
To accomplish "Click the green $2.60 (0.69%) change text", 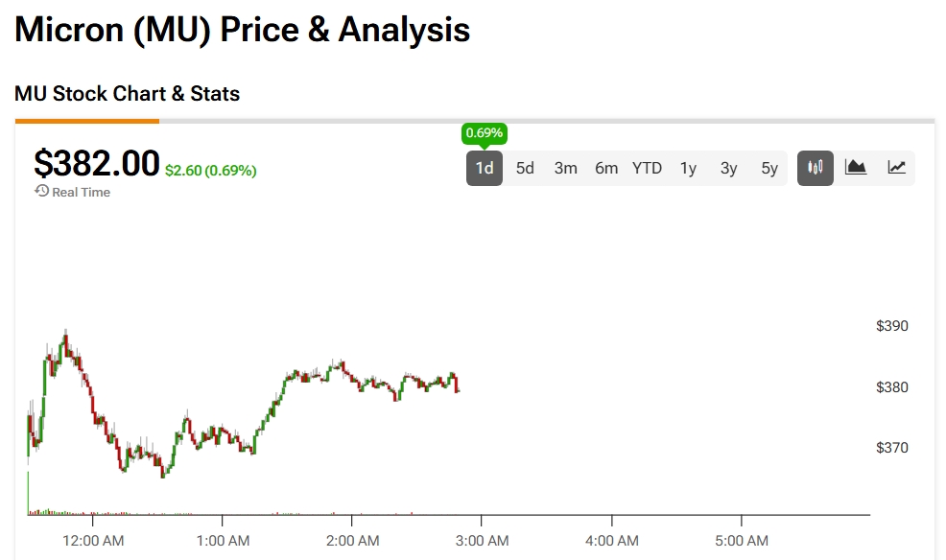I will click(x=210, y=171).
